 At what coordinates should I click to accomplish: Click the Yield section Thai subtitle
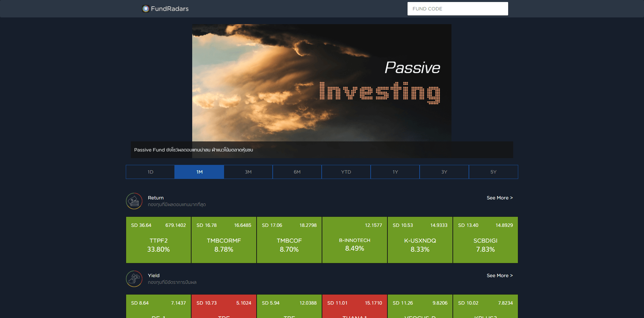click(x=172, y=282)
